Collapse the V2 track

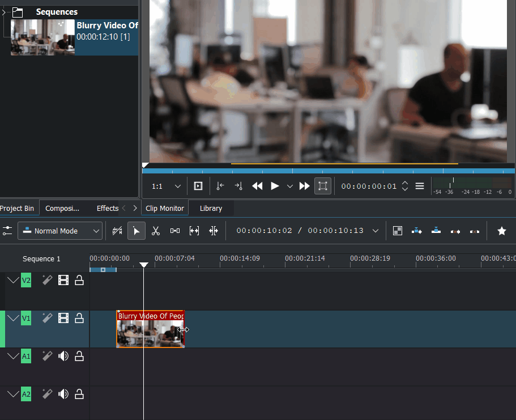(x=13, y=281)
